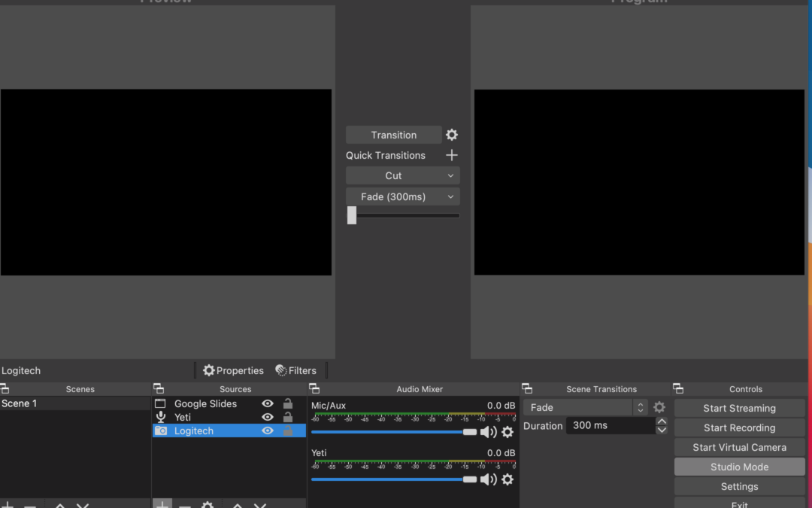Open the Cut quick transition dropdown

tap(402, 175)
